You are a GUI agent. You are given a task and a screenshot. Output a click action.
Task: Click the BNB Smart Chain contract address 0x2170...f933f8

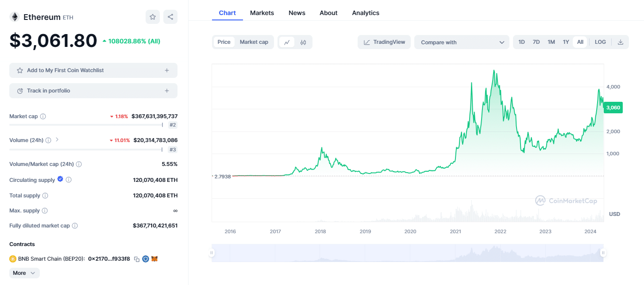[109, 259]
